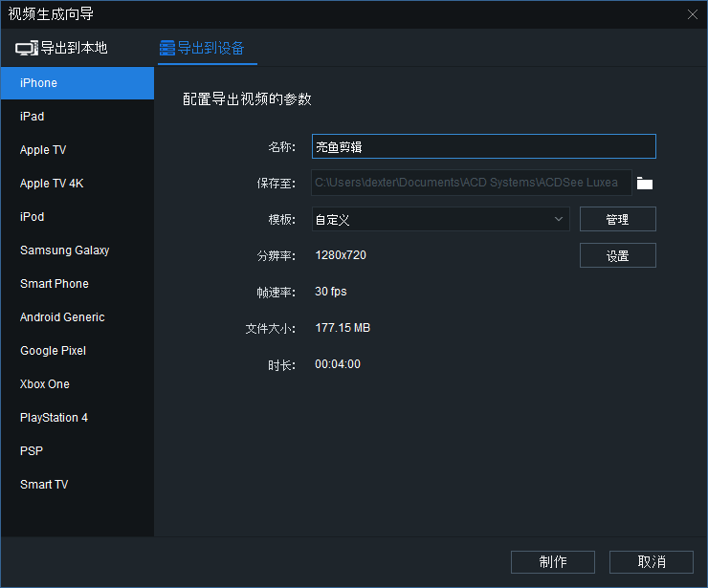Select iPod from device list
The image size is (708, 588).
[77, 217]
